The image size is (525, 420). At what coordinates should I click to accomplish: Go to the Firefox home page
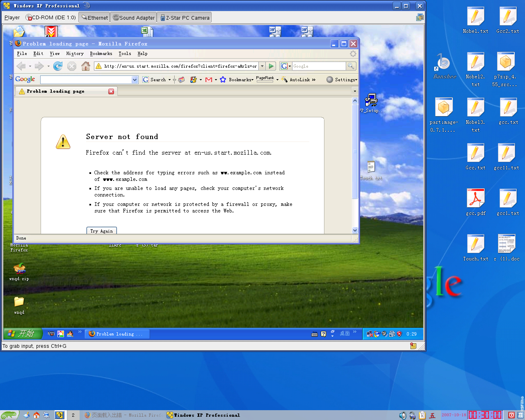click(86, 66)
